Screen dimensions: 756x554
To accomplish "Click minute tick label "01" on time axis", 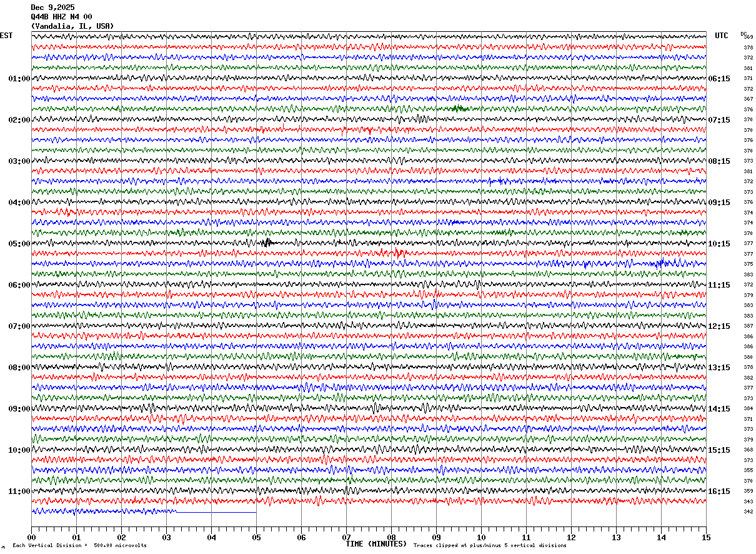I will (76, 537).
